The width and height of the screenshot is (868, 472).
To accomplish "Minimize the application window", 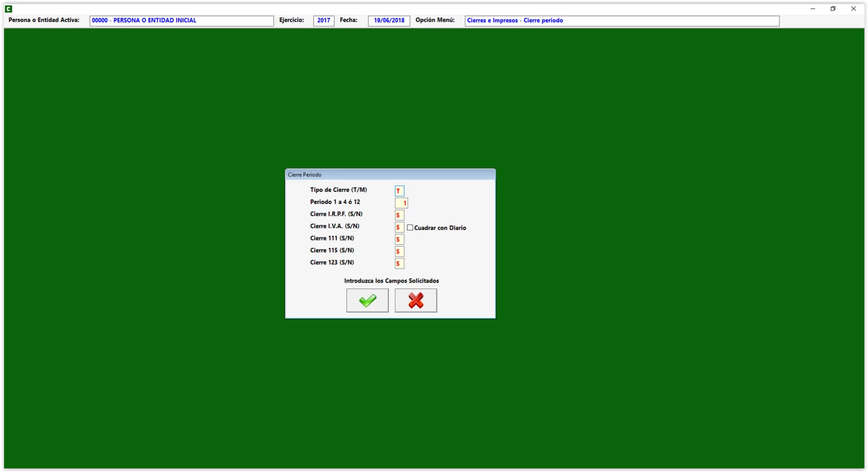I will click(813, 9).
